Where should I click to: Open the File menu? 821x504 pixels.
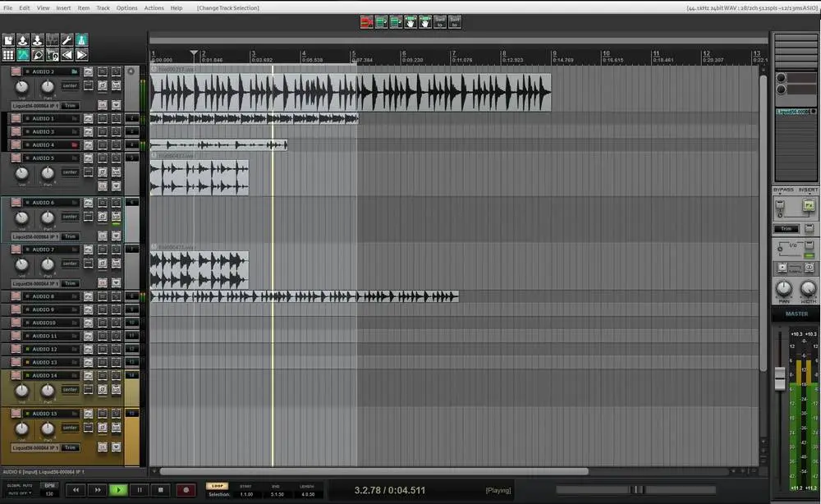point(8,8)
